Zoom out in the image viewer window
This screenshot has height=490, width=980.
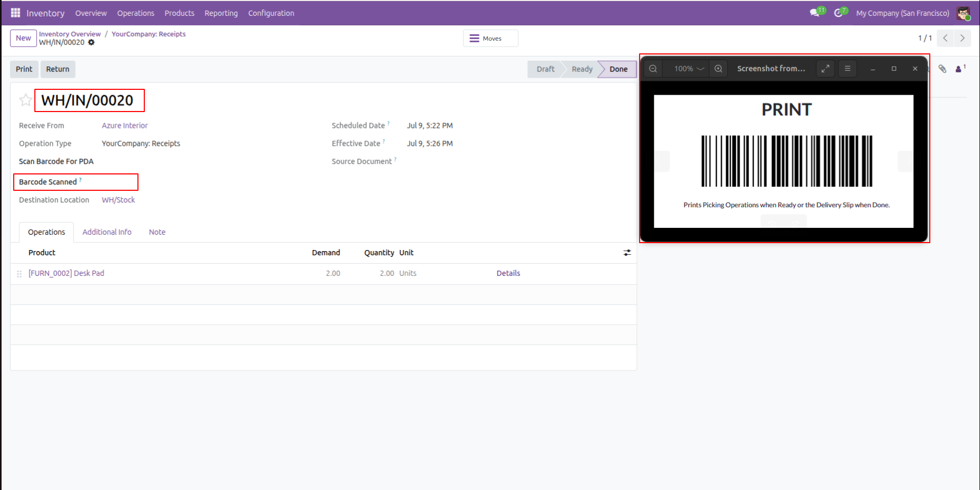coord(653,69)
